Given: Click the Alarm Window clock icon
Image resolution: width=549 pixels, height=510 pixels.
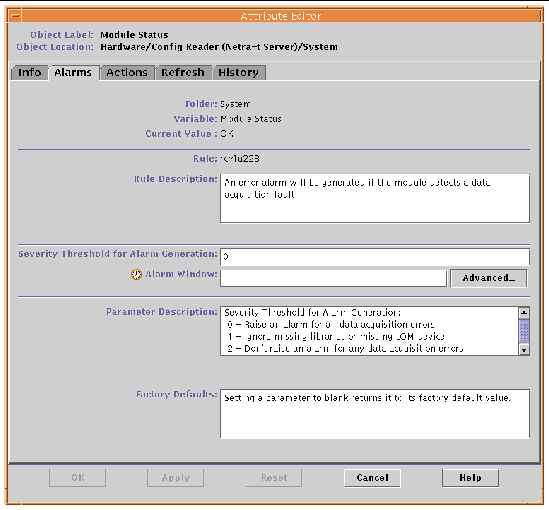Looking at the screenshot, I should pyautogui.click(x=136, y=274).
